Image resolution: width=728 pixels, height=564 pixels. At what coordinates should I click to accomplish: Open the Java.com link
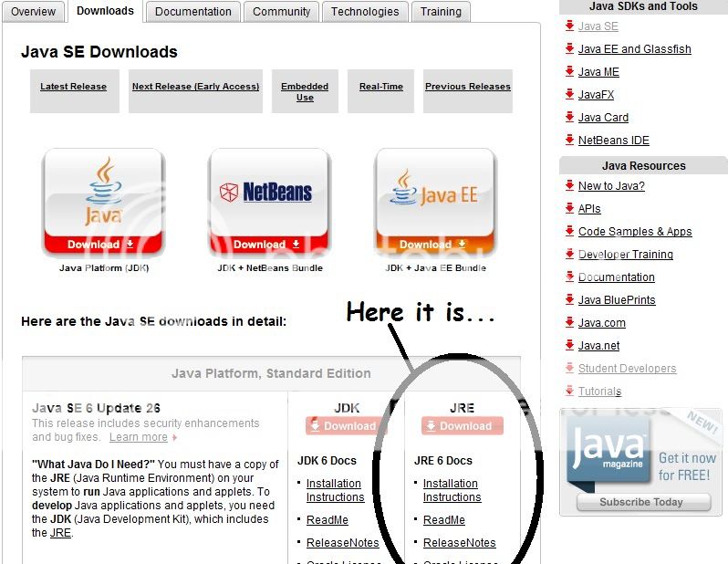(x=602, y=323)
